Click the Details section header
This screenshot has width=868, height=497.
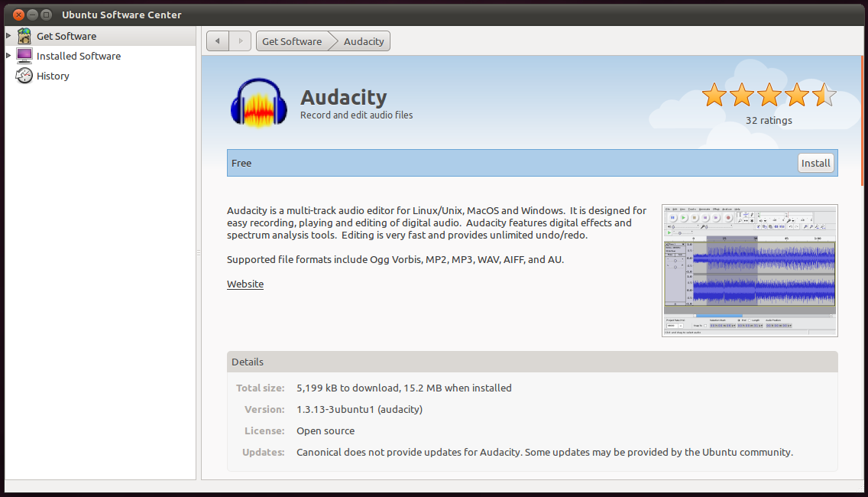coord(532,362)
